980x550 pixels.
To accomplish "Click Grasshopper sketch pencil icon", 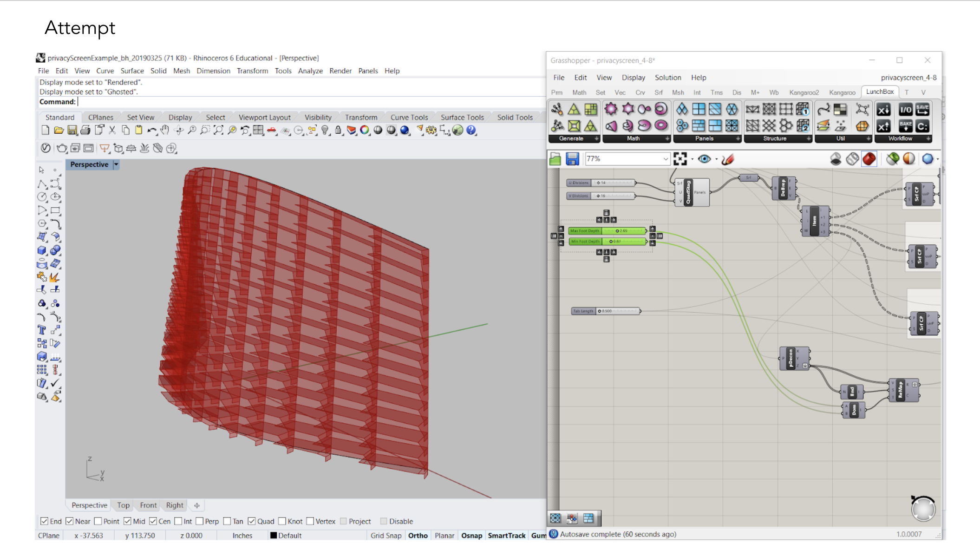I will coord(728,159).
